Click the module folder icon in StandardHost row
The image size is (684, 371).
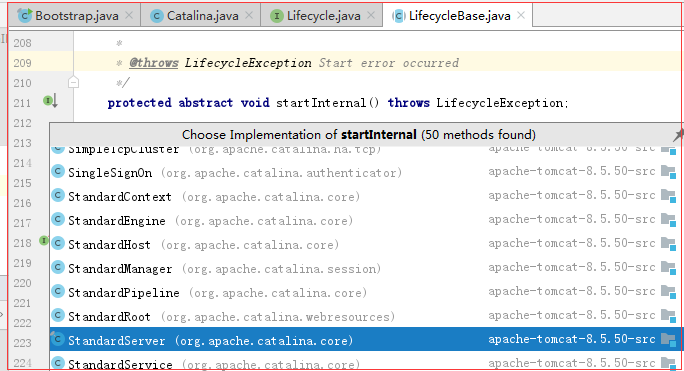[x=668, y=244]
